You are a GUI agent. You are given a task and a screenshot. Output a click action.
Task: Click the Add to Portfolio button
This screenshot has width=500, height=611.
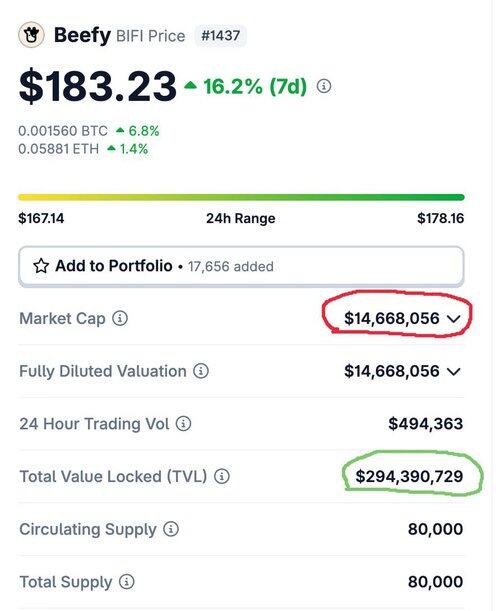point(241,266)
